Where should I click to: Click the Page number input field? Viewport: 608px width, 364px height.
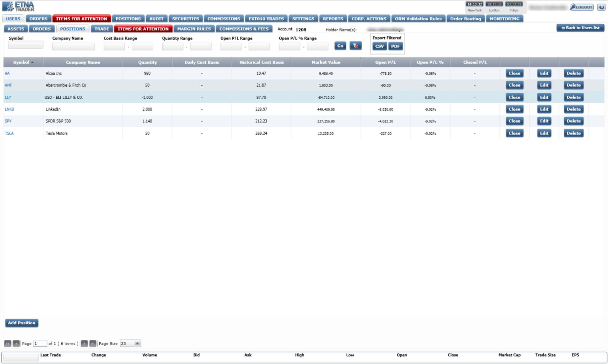[40, 344]
